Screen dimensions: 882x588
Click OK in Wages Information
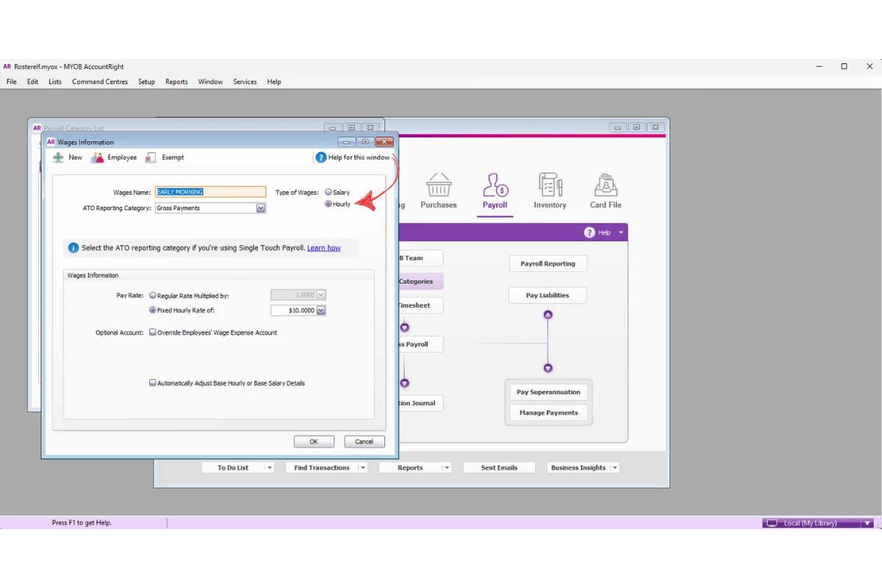[314, 442]
